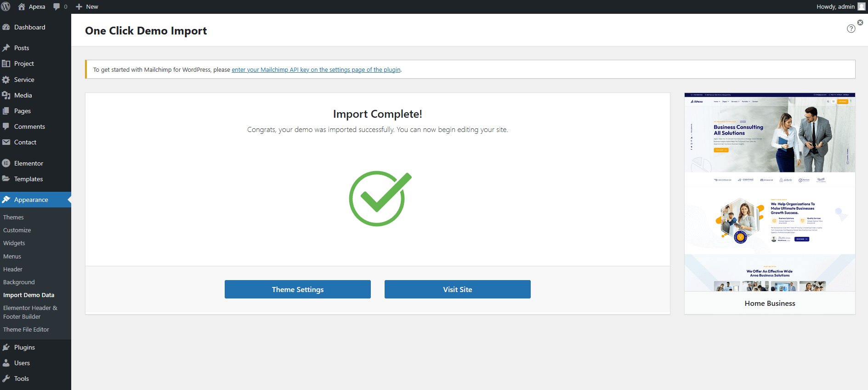Open the New content menu
Screen dimensions: 868x390
tap(87, 6)
